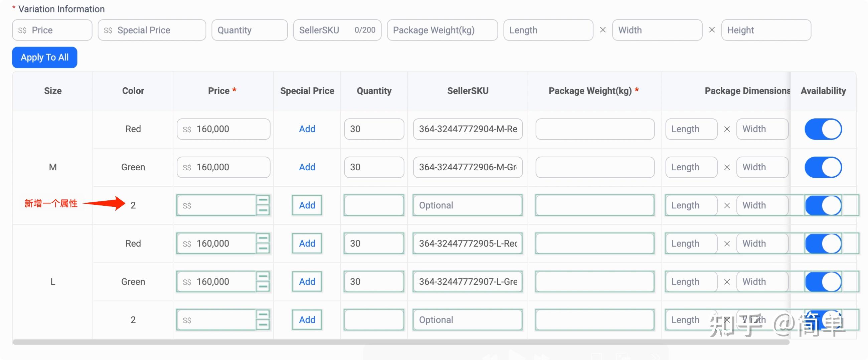This screenshot has width=868, height=360.
Task: Click stepper icon in L Red price field
Action: tap(263, 243)
